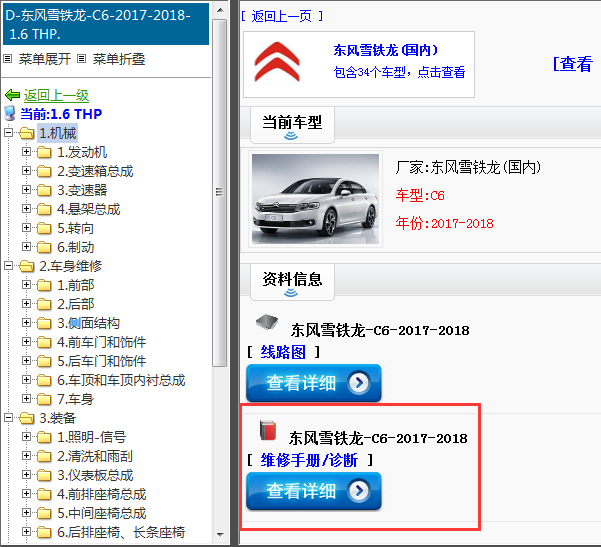Select the 3.变速器 tree item label
601x547 pixels.
point(82,190)
